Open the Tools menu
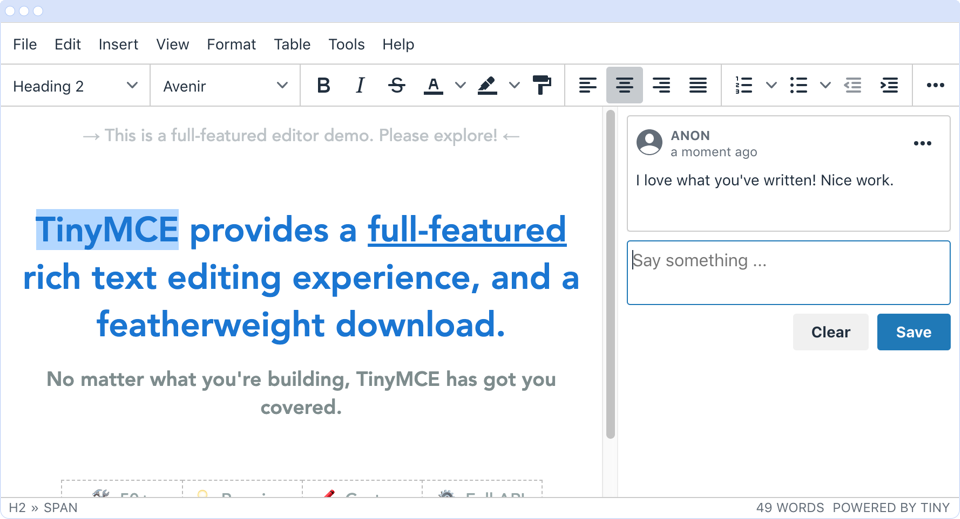The image size is (960, 519). coord(347,45)
